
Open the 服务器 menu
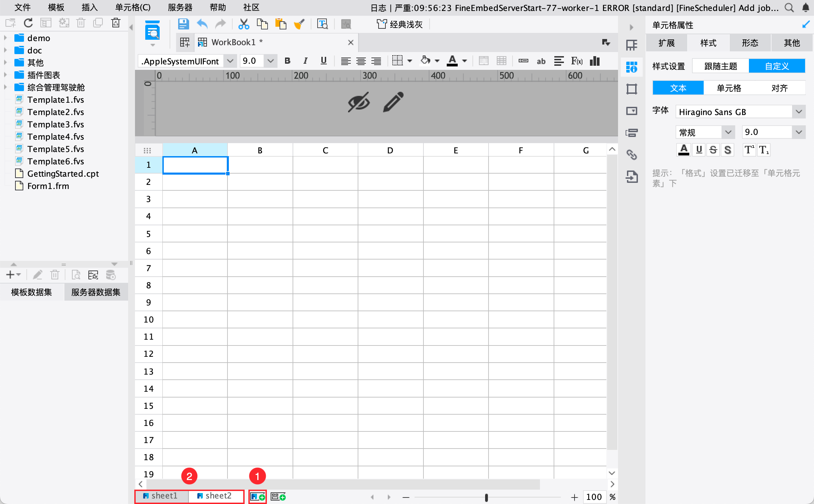[180, 7]
